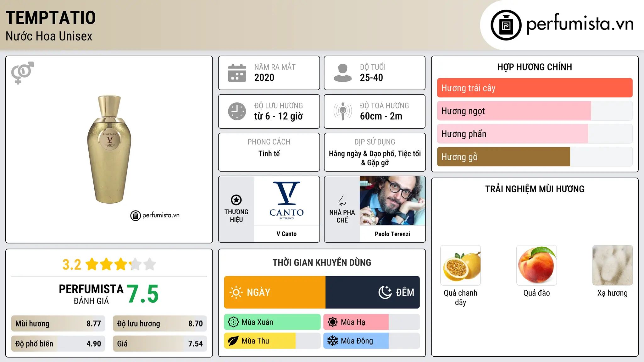Open the peach note image
Viewport: 644px width, 362px height.
point(536,265)
